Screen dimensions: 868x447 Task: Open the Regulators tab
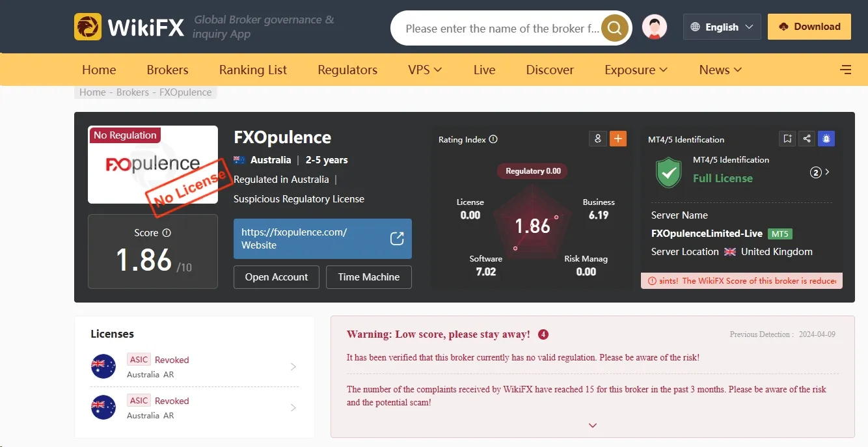pyautogui.click(x=347, y=70)
